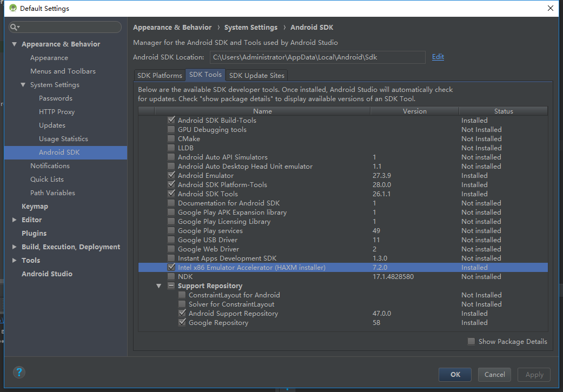The height and width of the screenshot is (392, 563).
Task: Open the SDK Update Sites tab
Action: point(257,75)
